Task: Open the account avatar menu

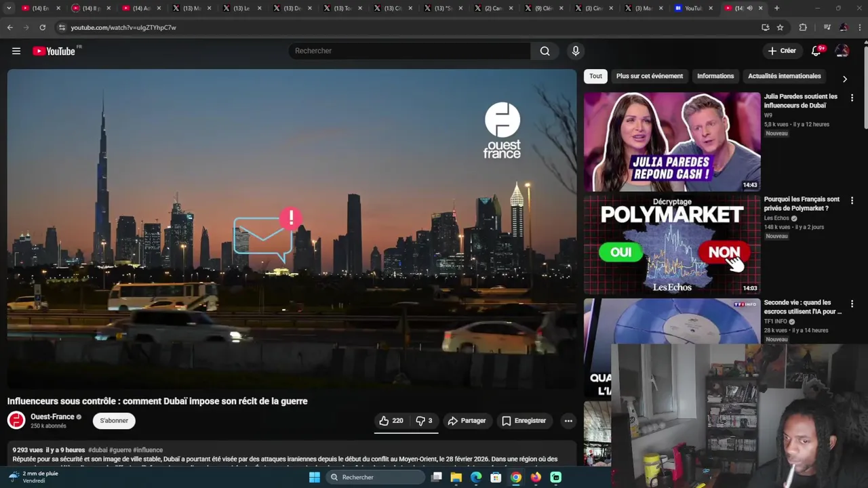Action: [842, 51]
